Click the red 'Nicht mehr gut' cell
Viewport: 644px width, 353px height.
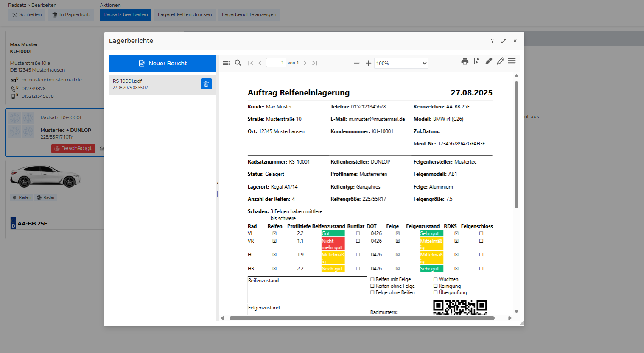333,244
